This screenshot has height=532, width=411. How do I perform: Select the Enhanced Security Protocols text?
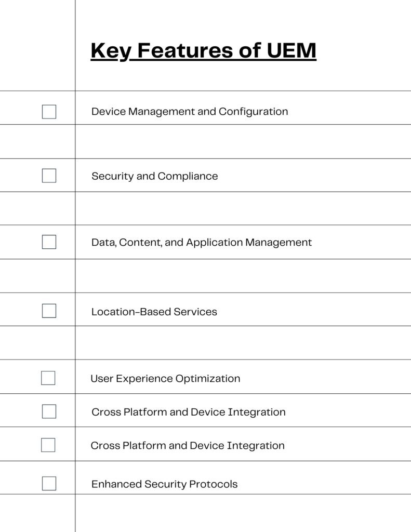(x=164, y=484)
